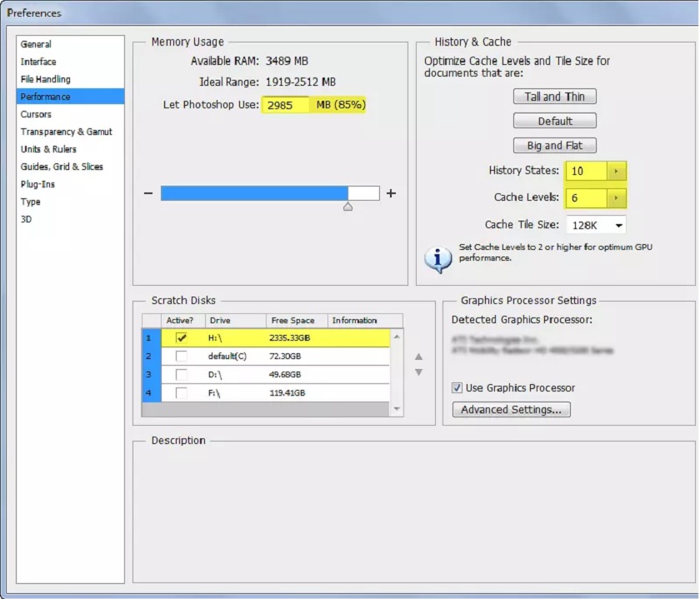Uncheck the H:\ scratch disk checkbox

pyautogui.click(x=181, y=337)
